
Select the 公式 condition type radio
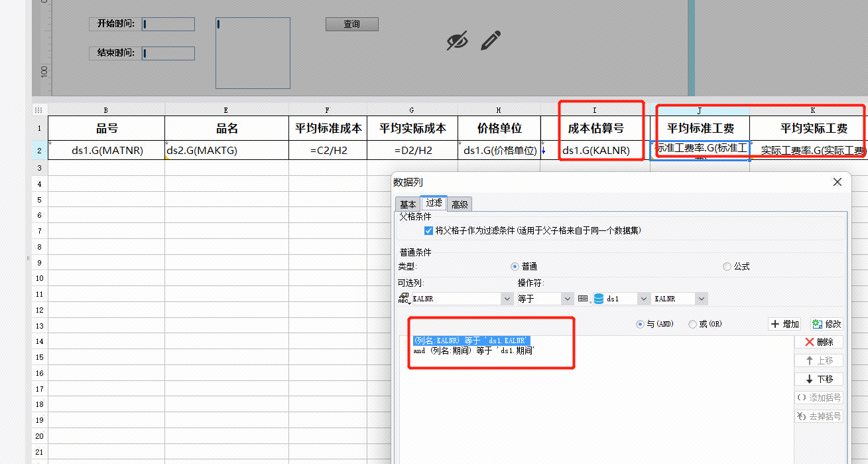pyautogui.click(x=727, y=266)
